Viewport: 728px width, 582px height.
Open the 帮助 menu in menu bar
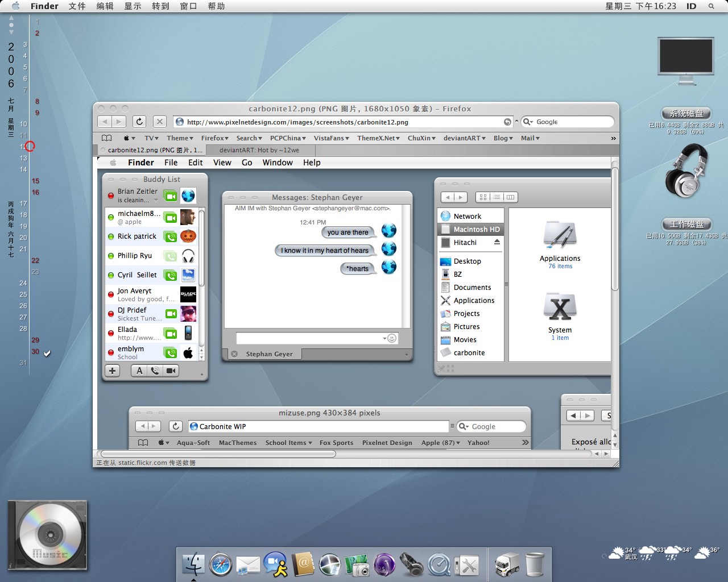tap(216, 6)
